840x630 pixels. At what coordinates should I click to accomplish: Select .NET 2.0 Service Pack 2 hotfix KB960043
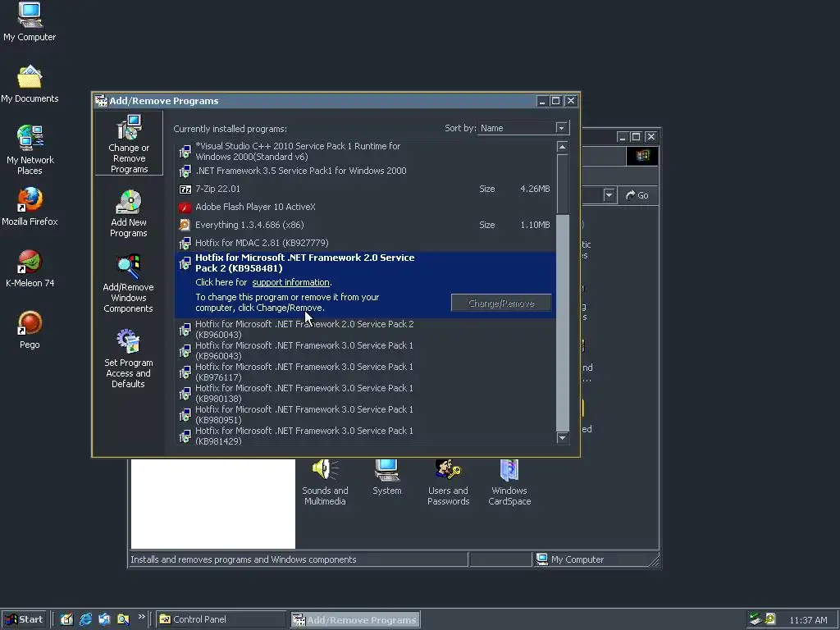365,330
